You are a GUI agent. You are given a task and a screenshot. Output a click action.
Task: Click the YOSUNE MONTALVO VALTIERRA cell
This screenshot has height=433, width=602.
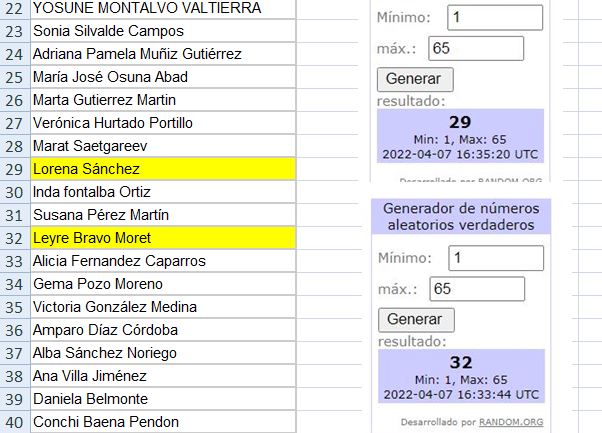(163, 8)
